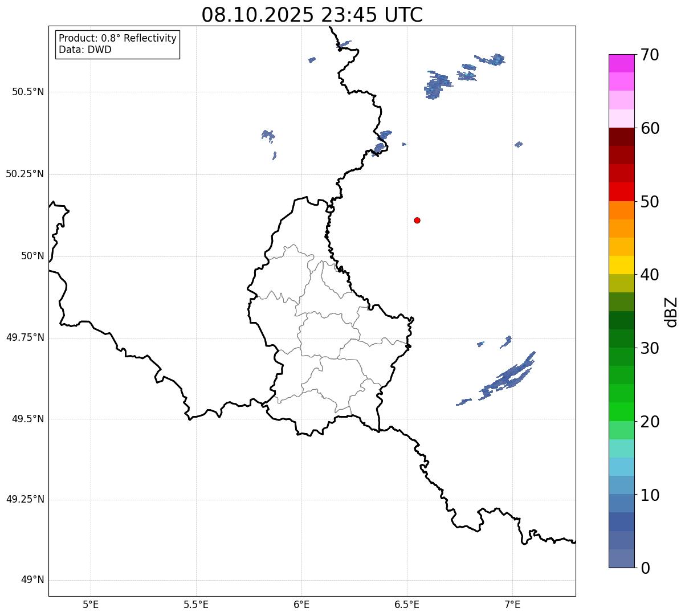Click the red station marker dot
Screen dimensions: 685x616
pyautogui.click(x=417, y=220)
